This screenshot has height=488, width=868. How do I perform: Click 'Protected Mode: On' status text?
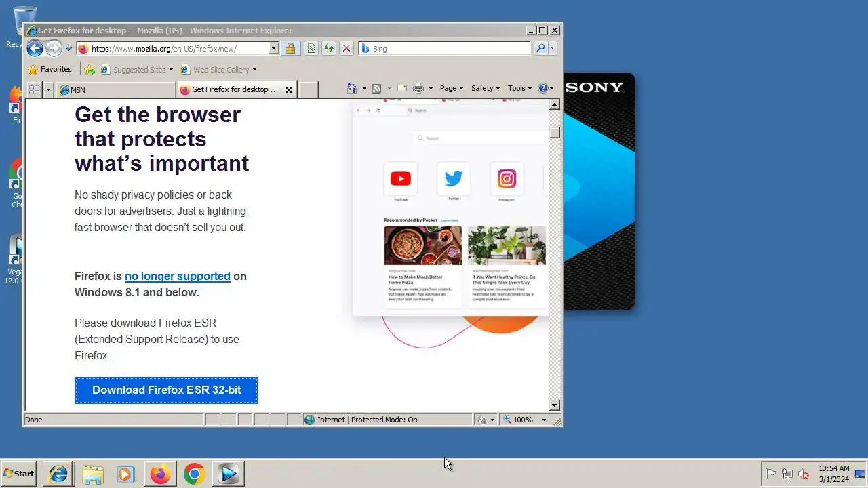coord(384,420)
